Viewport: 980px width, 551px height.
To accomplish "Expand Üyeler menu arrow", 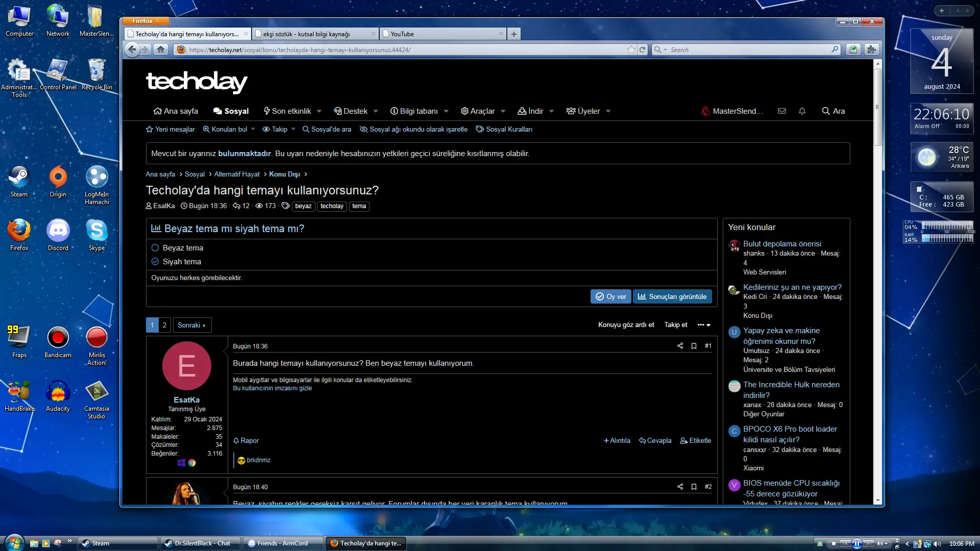I will click(x=608, y=111).
